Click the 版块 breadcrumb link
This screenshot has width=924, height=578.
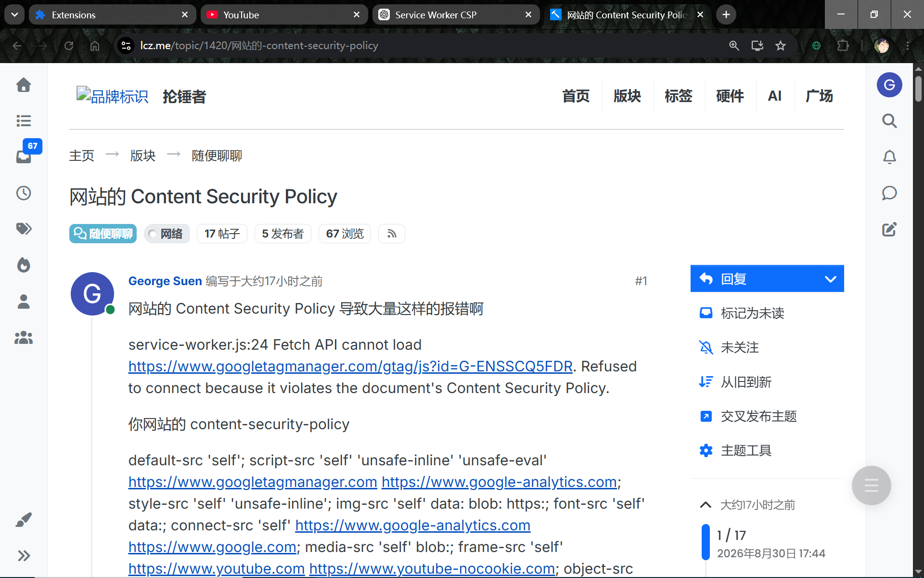(143, 156)
